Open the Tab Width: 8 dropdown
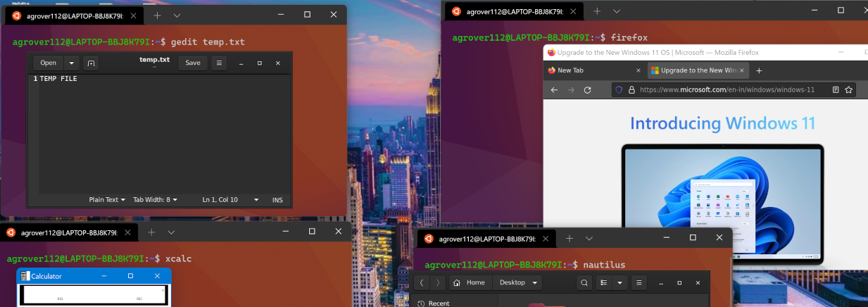The height and width of the screenshot is (307, 868). click(155, 200)
